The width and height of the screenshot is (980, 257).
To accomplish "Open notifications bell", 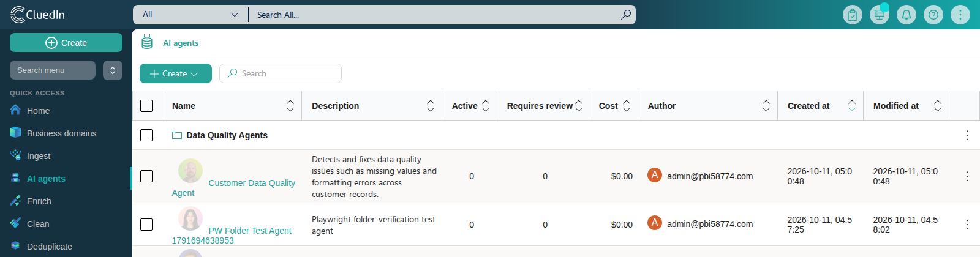I will coord(907,15).
